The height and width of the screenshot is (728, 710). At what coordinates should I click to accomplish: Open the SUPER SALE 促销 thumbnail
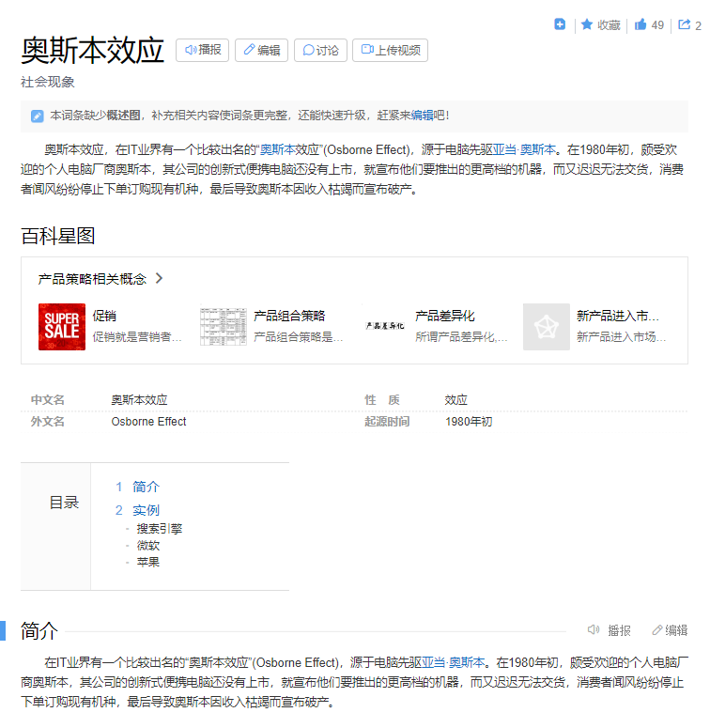click(x=62, y=327)
